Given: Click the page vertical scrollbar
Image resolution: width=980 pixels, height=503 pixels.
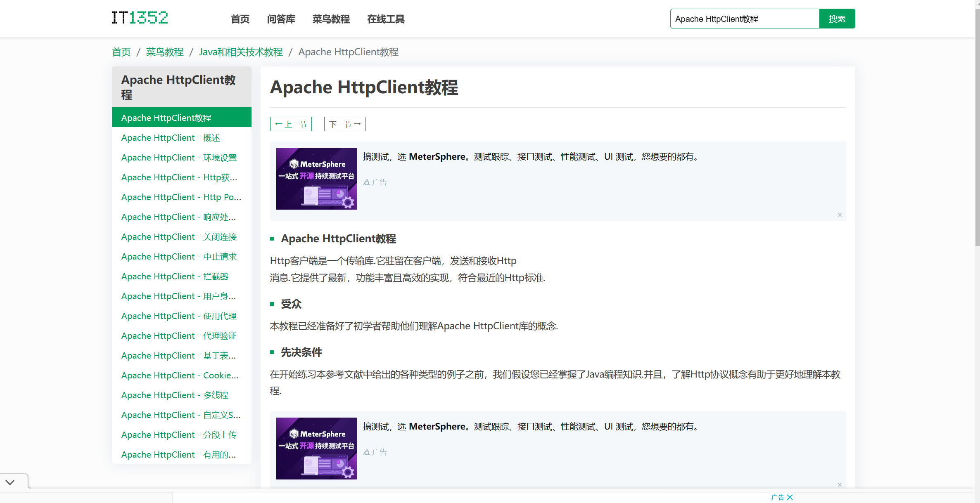Looking at the screenshot, I should (977, 128).
